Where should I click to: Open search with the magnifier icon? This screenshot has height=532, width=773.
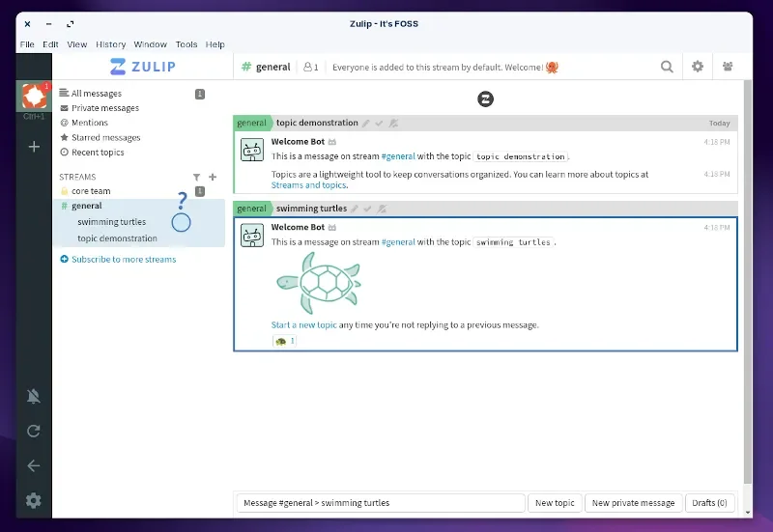click(x=667, y=67)
